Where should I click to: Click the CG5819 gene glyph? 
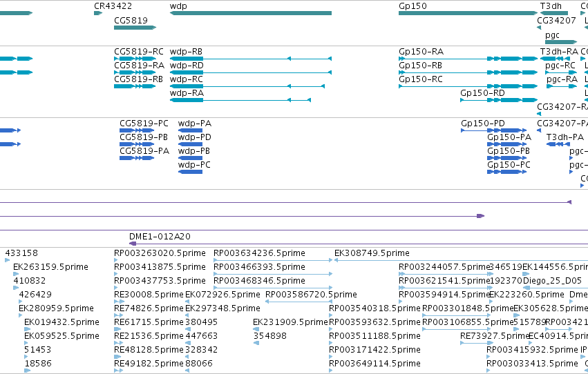(x=135, y=28)
